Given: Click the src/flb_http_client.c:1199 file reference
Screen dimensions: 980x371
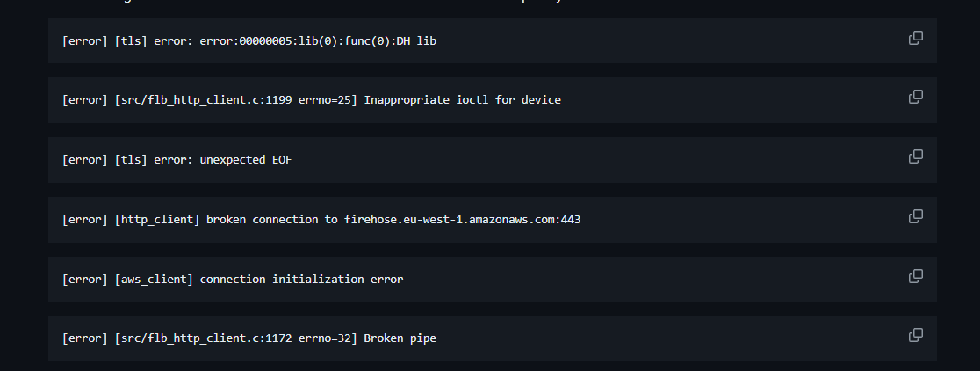Looking at the screenshot, I should [205, 100].
